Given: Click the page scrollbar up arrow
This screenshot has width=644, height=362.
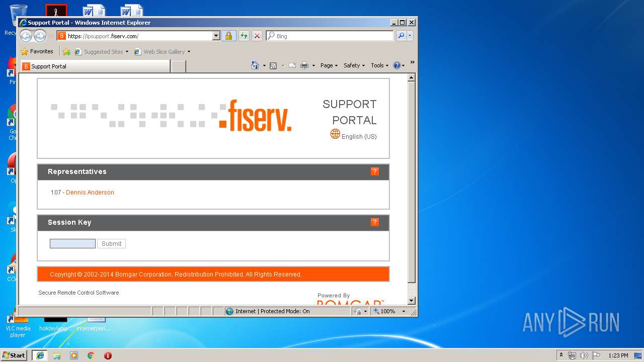Looking at the screenshot, I should 411,77.
